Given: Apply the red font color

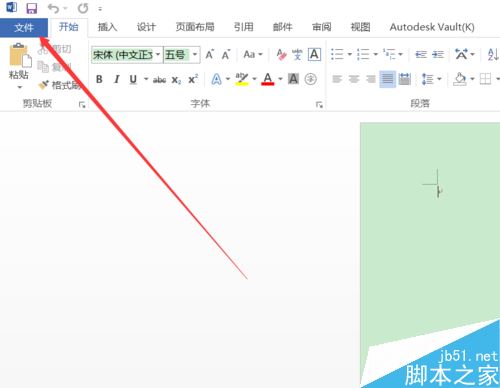Looking at the screenshot, I should tap(268, 79).
